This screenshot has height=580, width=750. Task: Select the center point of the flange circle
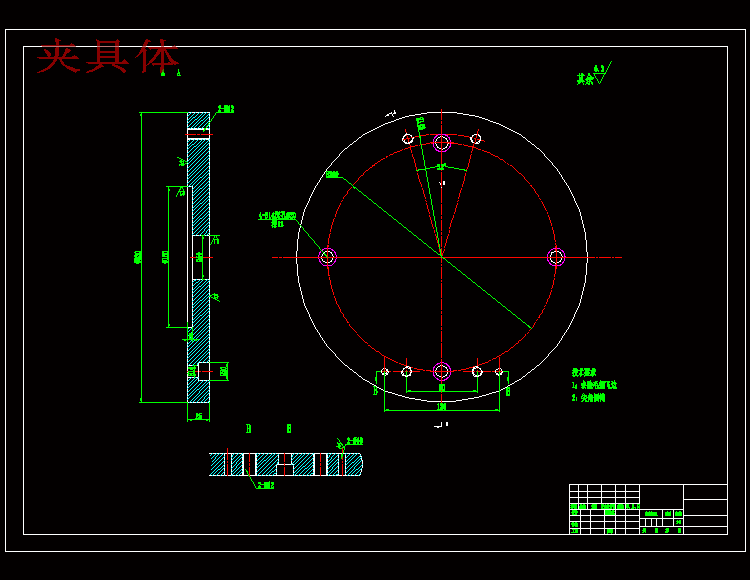coord(441,257)
